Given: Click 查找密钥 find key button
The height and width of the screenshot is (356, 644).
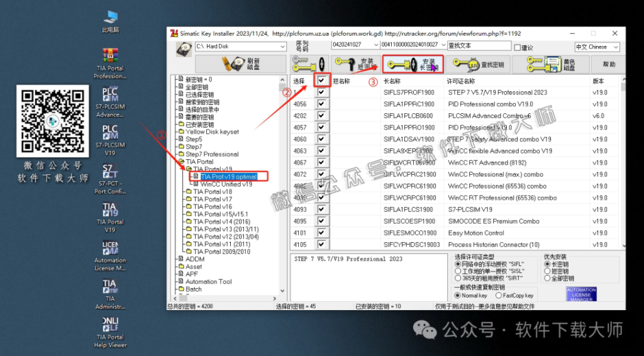Looking at the screenshot, I should pyautogui.click(x=478, y=64).
